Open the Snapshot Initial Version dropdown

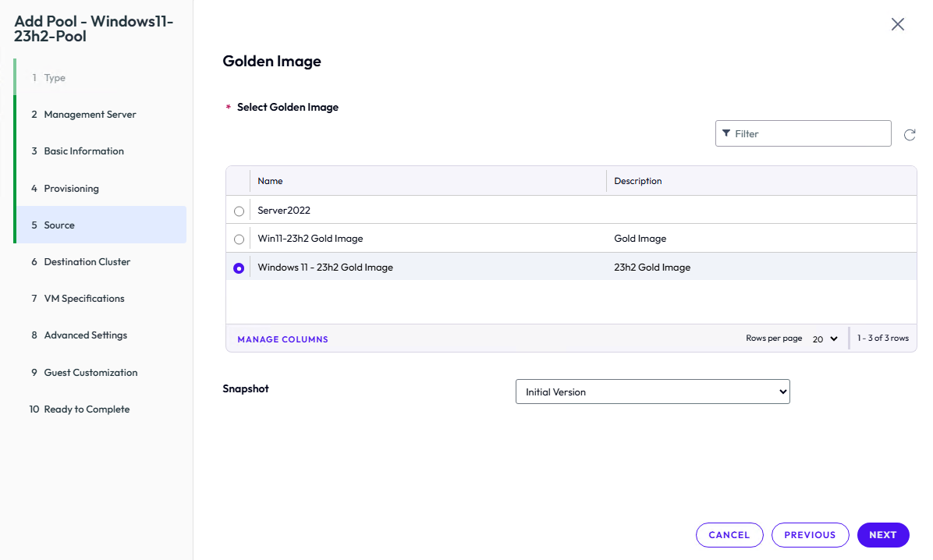point(652,392)
